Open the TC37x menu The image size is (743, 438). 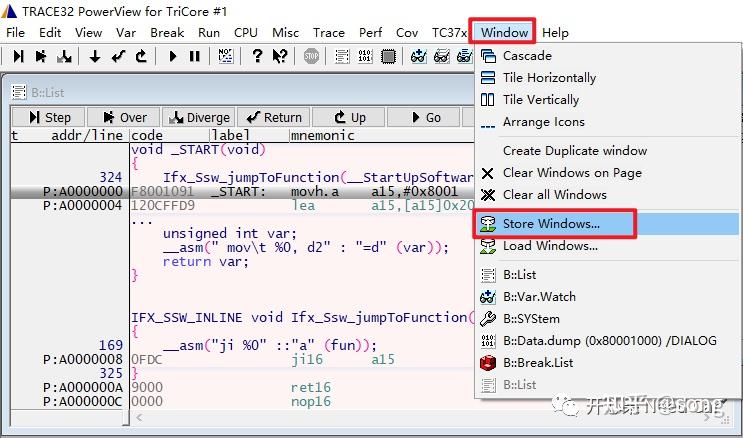tap(449, 33)
